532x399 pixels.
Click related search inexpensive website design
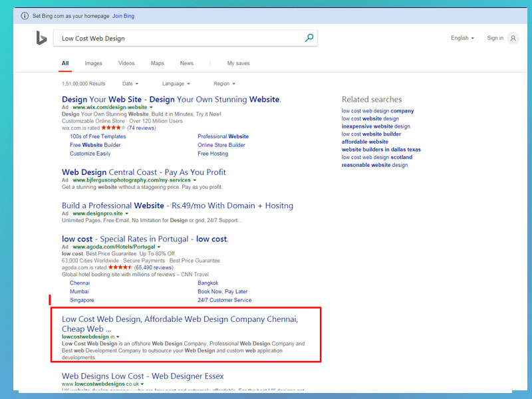click(376, 126)
